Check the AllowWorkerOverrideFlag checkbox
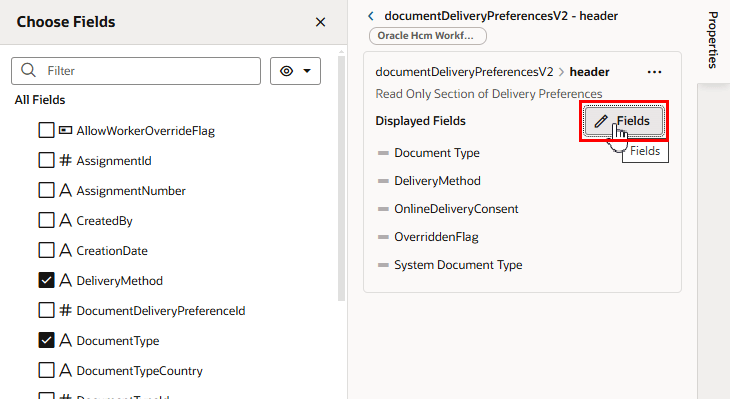The height and width of the screenshot is (399, 730). point(46,130)
